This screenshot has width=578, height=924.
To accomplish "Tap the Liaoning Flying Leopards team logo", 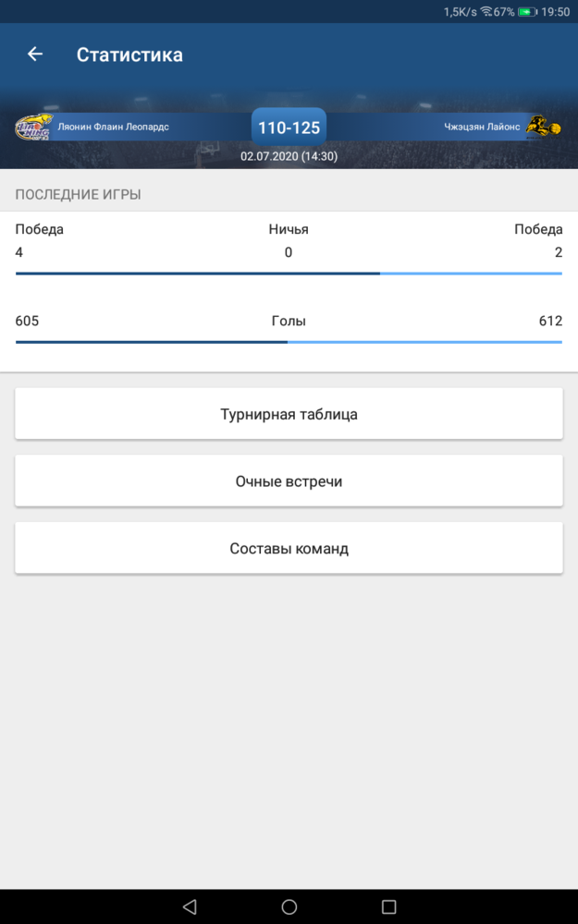I will 33,127.
